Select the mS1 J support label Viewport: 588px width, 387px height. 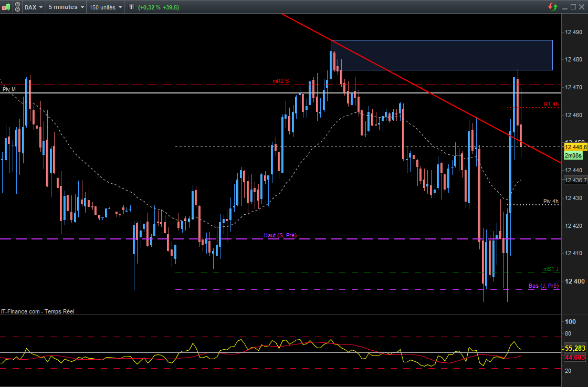point(551,269)
